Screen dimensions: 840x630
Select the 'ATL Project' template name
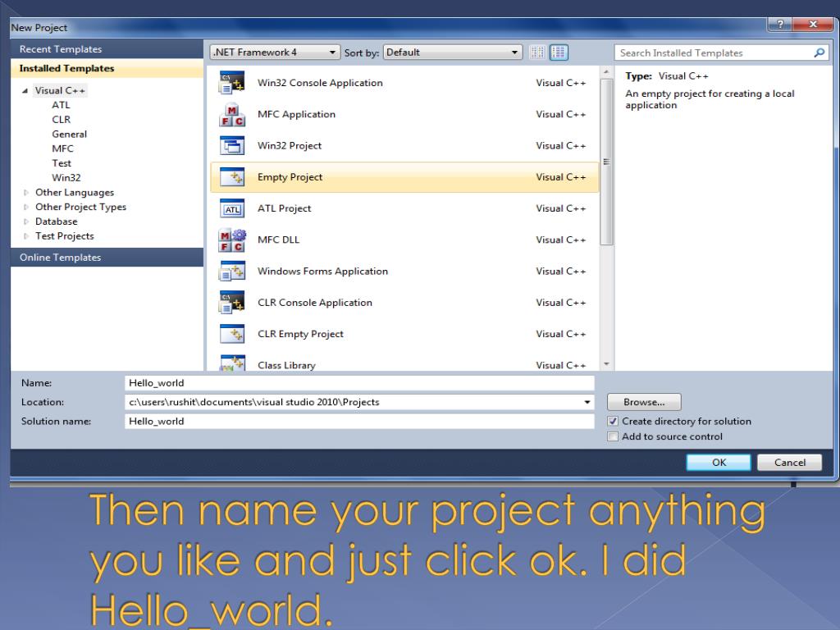[x=284, y=208]
